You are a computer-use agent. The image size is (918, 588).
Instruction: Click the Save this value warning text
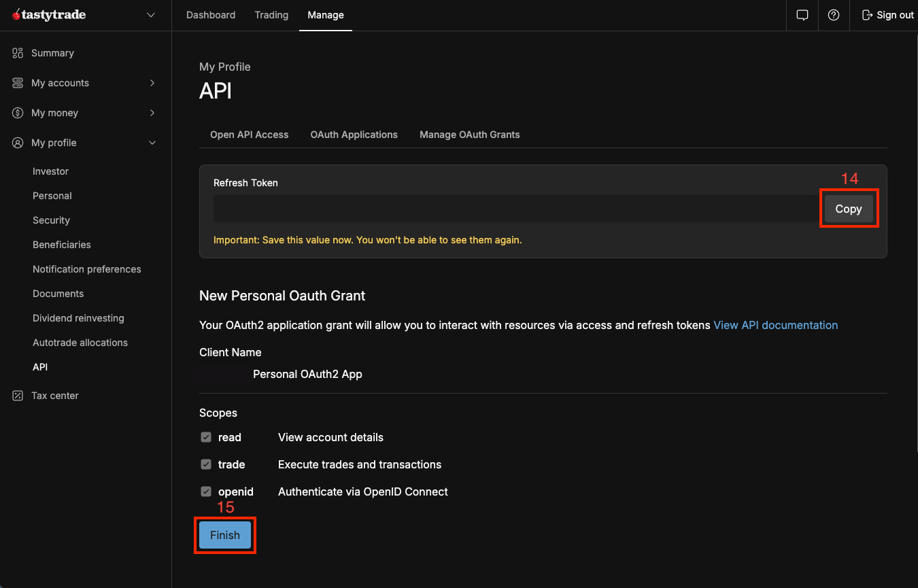pos(368,240)
